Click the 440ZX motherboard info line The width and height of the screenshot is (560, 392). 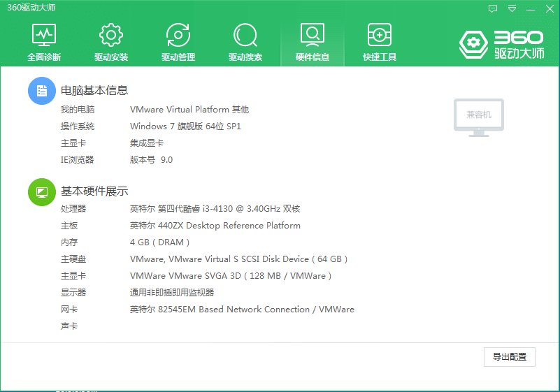215,226
